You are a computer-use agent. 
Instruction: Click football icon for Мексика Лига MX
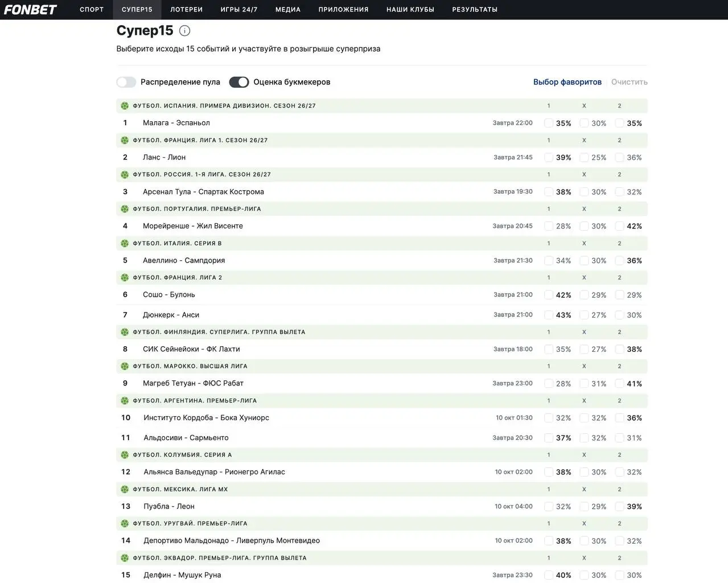[x=125, y=489]
